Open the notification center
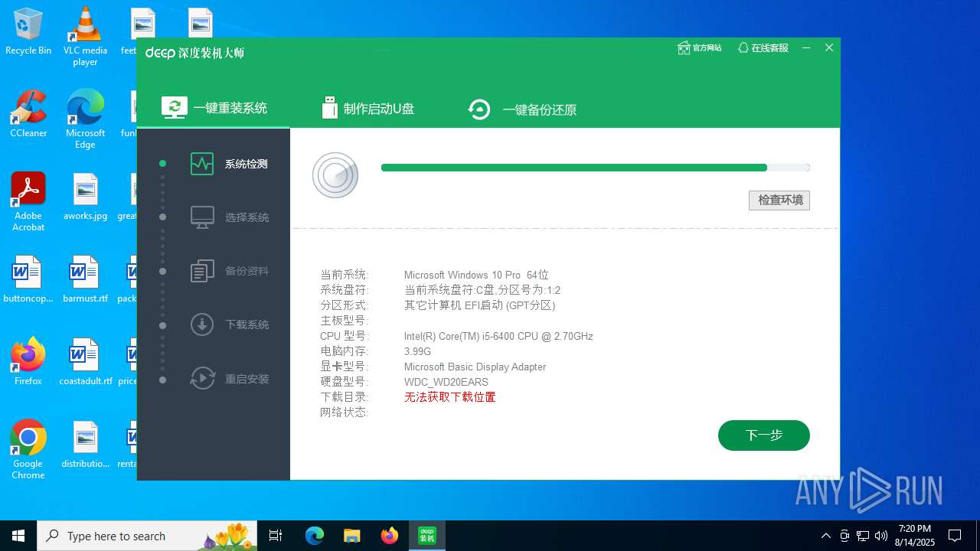Screen dimensions: 980x551 pyautogui.click(x=955, y=536)
